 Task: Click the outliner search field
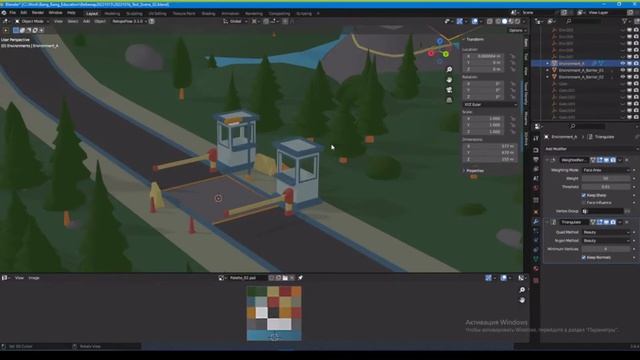click(584, 21)
